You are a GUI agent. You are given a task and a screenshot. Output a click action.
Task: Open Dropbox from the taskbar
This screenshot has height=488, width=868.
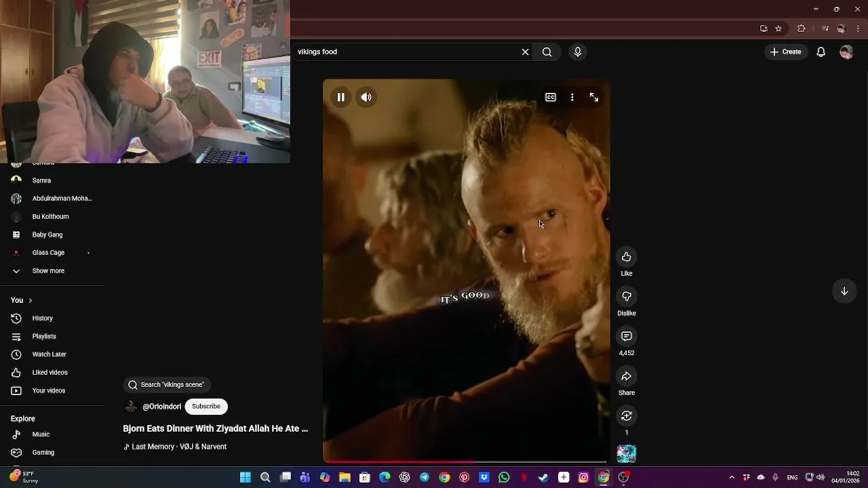[484, 477]
